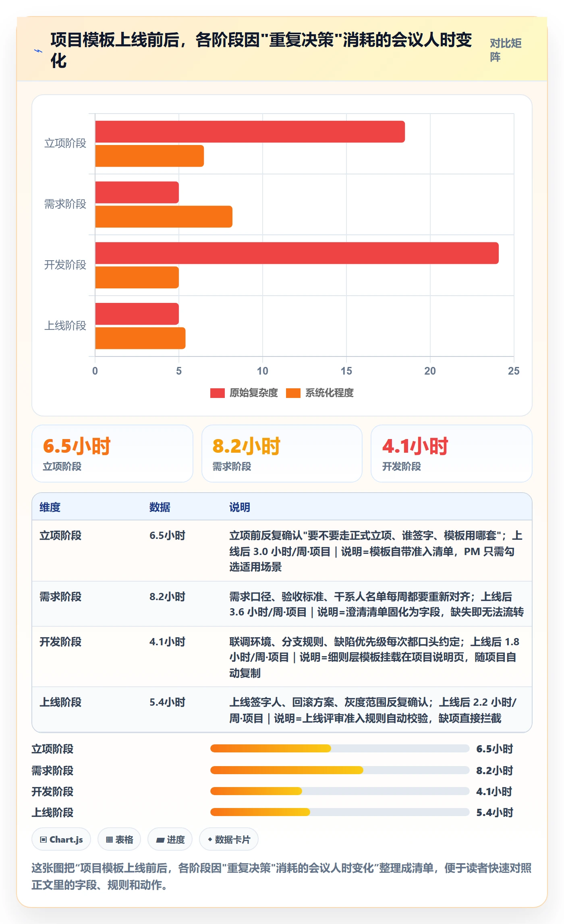Click the 说明 table column header

click(x=240, y=507)
